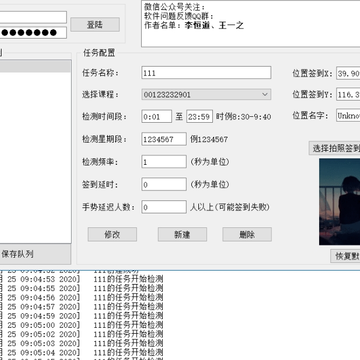Select the highlighted first row in task list
This screenshot has width=360, height=360.
coord(35,66)
